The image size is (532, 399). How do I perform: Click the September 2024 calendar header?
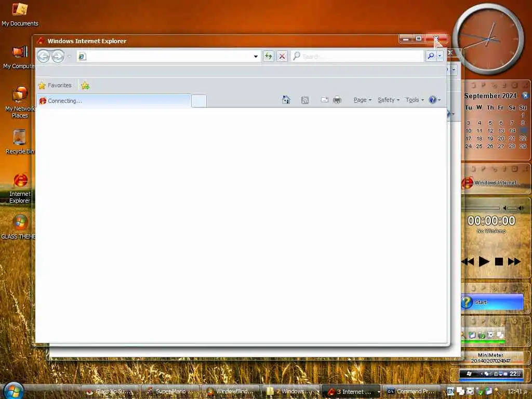point(490,96)
